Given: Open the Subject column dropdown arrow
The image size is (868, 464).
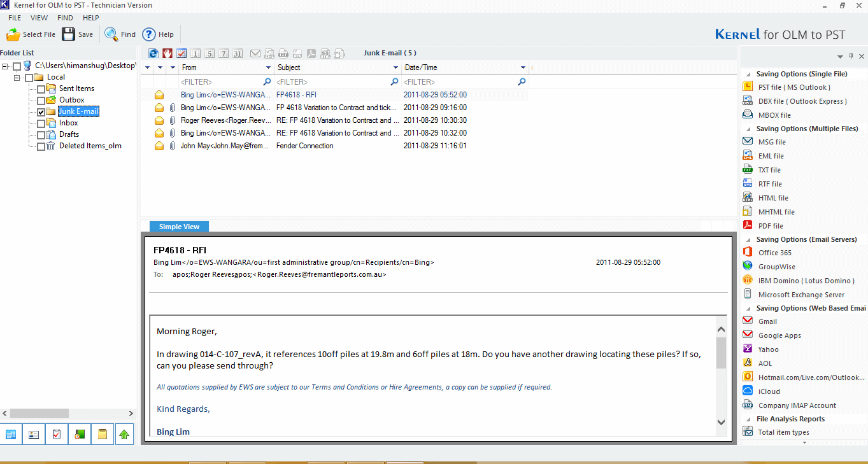Looking at the screenshot, I should [395, 67].
